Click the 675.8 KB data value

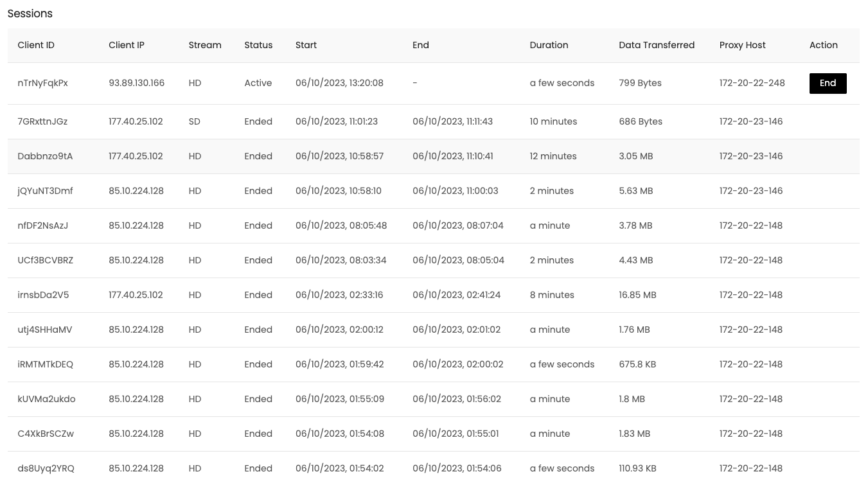click(x=637, y=364)
